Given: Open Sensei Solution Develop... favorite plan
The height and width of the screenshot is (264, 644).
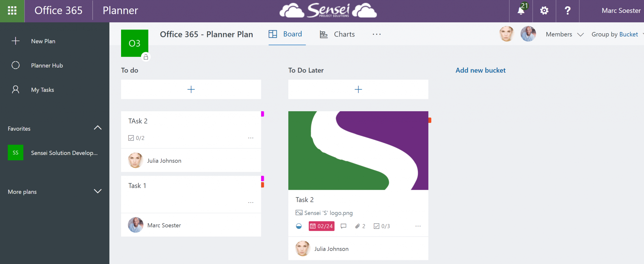Looking at the screenshot, I should click(64, 153).
